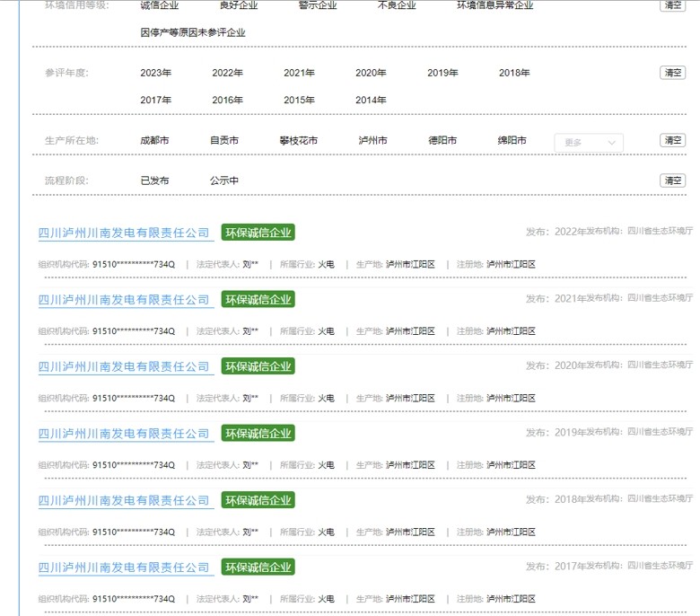Click the 发布：2021年 publication text

556,298
